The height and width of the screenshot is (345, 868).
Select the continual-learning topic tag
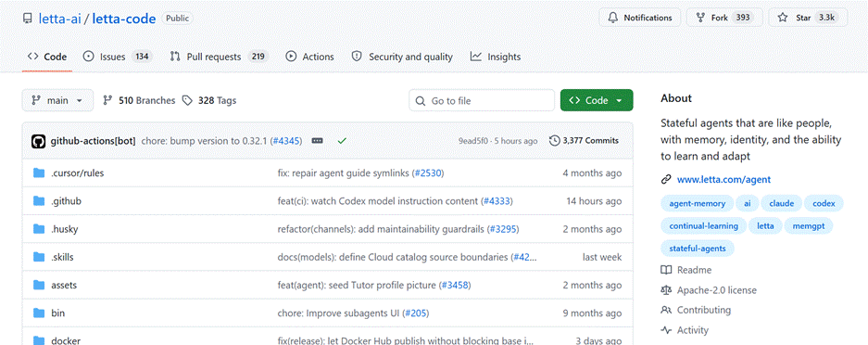point(704,226)
